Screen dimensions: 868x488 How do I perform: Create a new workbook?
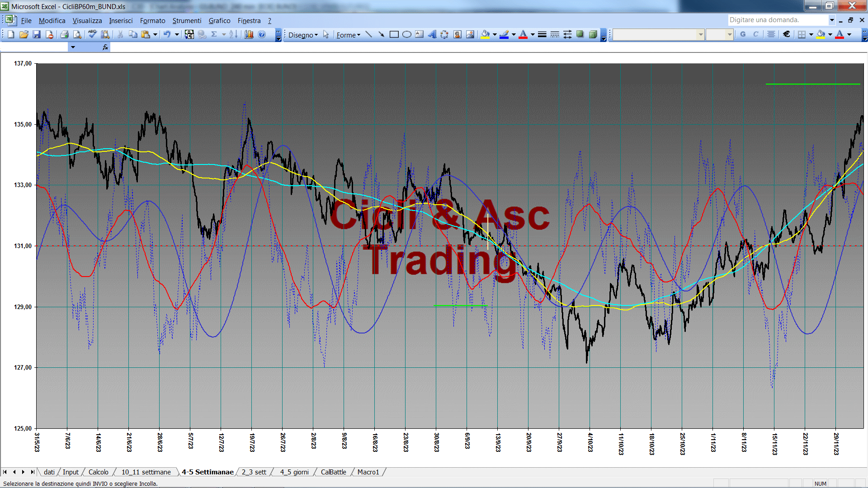click(11, 34)
